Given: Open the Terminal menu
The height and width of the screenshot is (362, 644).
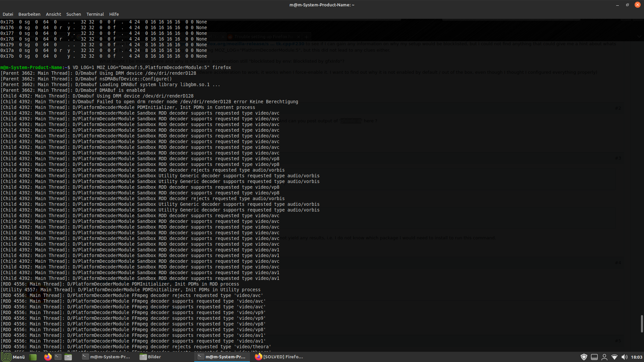Looking at the screenshot, I should point(95,14).
